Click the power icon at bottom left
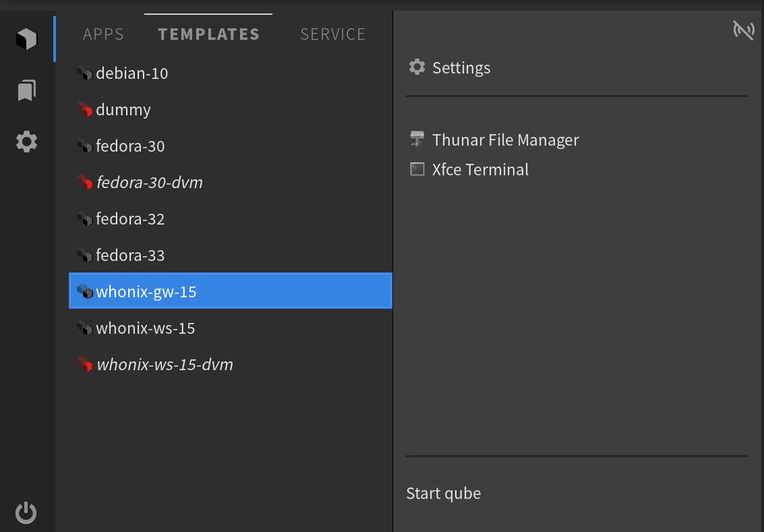The image size is (764, 532). 26,513
